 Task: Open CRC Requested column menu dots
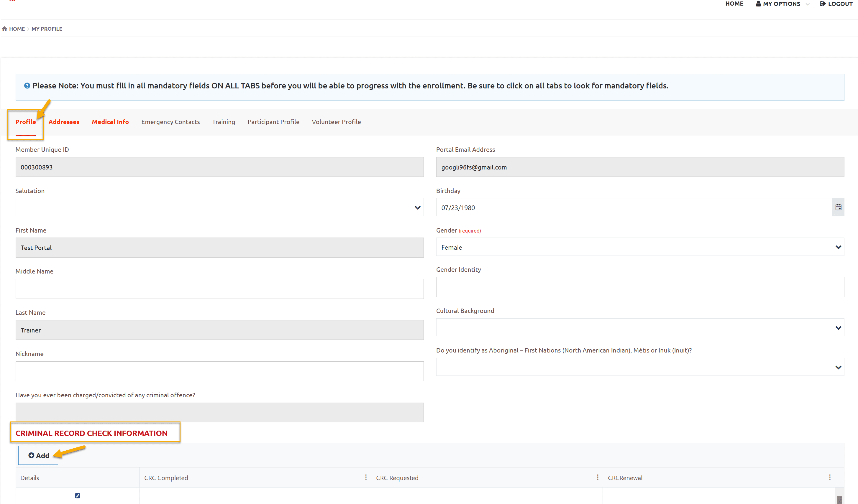[598, 477]
